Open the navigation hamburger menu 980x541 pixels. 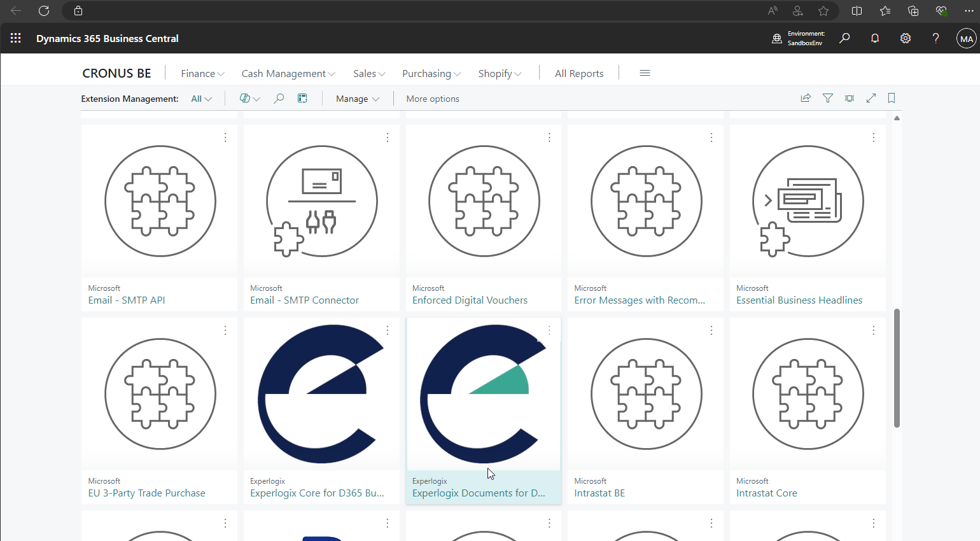[645, 73]
